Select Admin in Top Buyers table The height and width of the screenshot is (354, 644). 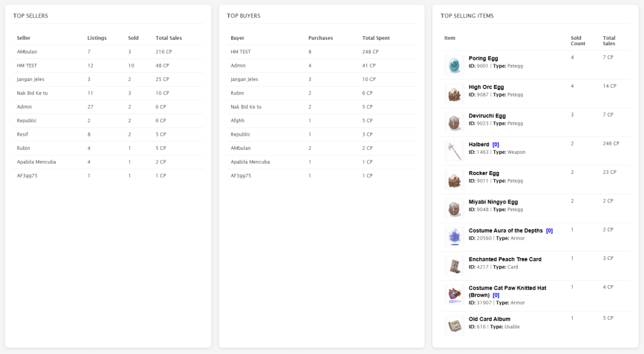(238, 65)
